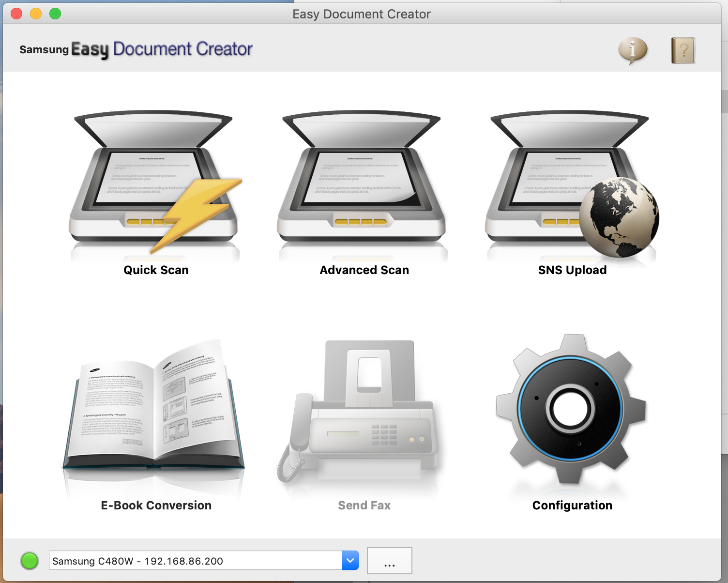Click the SNS Upload label
This screenshot has height=583, width=728.
click(x=572, y=270)
